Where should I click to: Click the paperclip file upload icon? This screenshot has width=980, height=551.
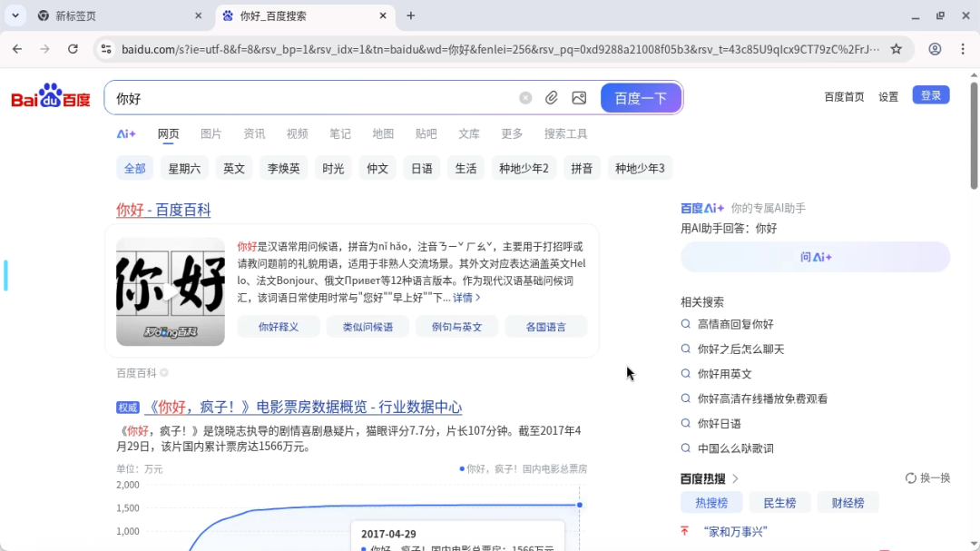pos(552,98)
